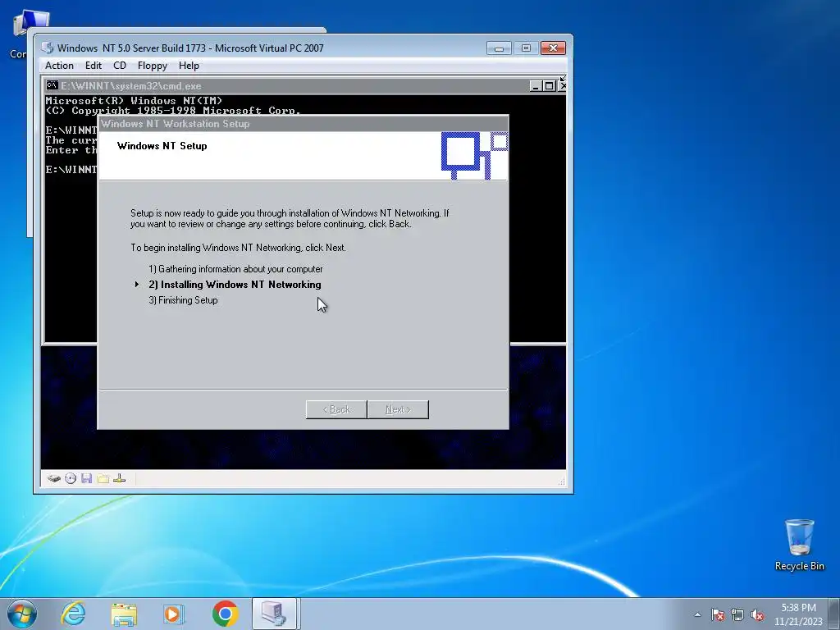Open the Floppy menu
Viewport: 840px width, 630px height.
pyautogui.click(x=152, y=66)
